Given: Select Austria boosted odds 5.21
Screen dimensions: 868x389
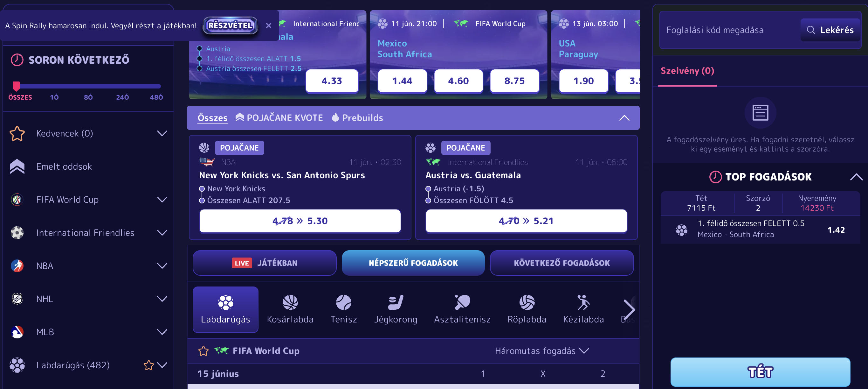Looking at the screenshot, I should click(x=526, y=221).
